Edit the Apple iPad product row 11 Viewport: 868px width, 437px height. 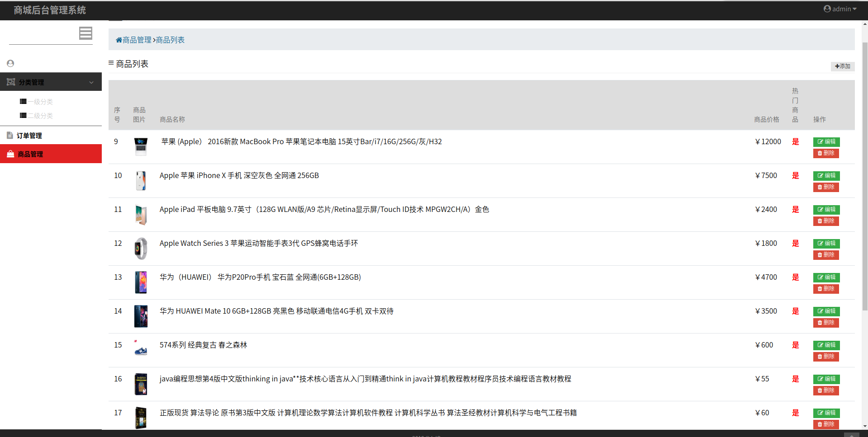coord(826,210)
